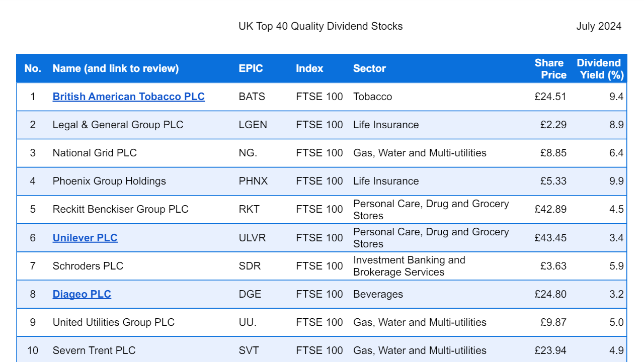
Task: Select the 'Beverages' sector cell
Action: [x=378, y=294]
